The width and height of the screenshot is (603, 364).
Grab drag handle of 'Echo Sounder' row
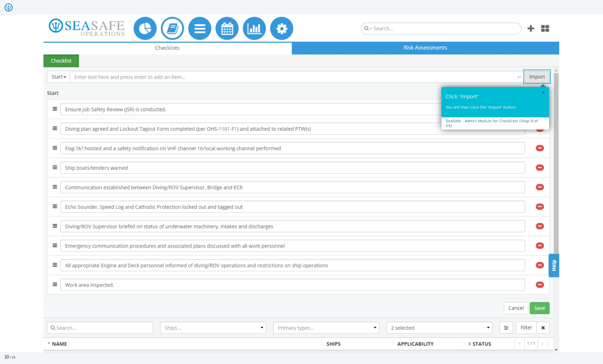[55, 207]
